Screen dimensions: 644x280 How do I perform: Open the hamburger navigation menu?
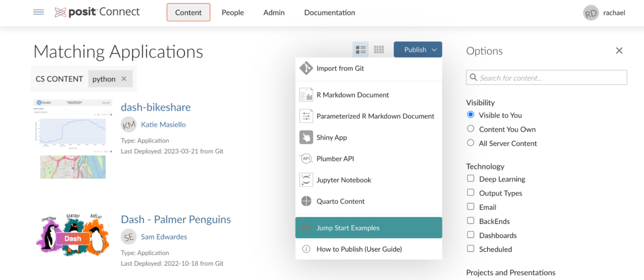click(x=39, y=12)
